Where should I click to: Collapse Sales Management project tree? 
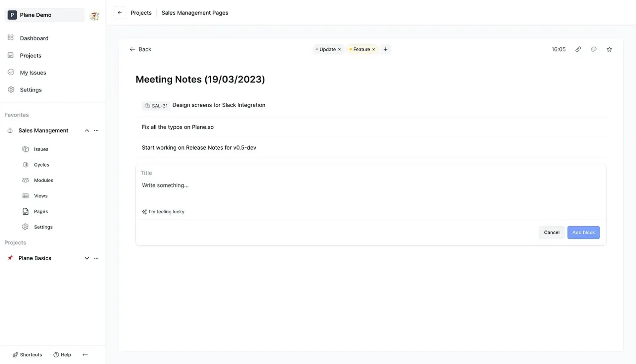coord(87,130)
